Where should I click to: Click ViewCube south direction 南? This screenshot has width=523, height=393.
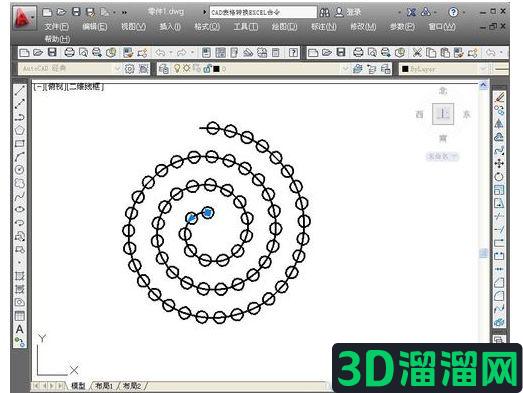click(443, 138)
